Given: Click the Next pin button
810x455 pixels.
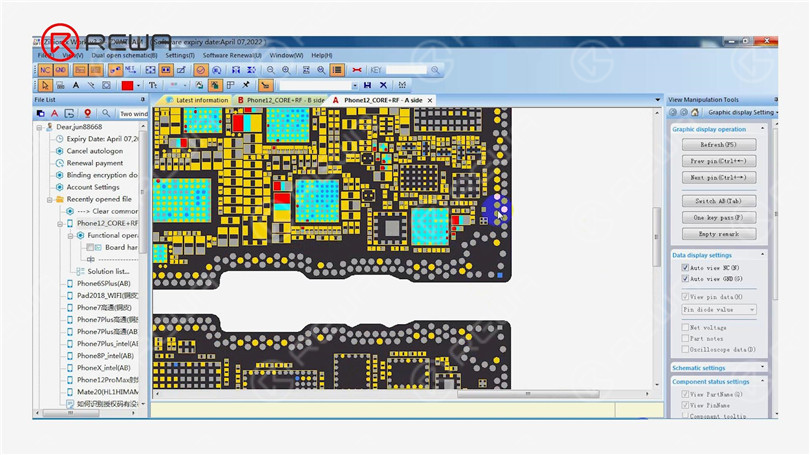Looking at the screenshot, I should [x=719, y=178].
